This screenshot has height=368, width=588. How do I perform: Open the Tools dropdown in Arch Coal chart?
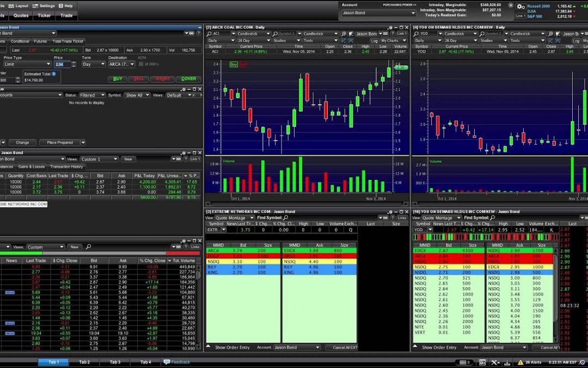click(321, 40)
